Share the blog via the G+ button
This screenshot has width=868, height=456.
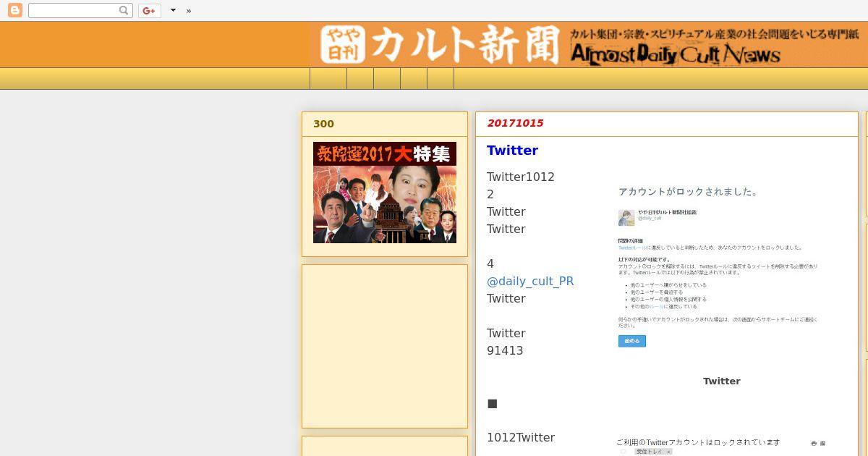point(149,10)
